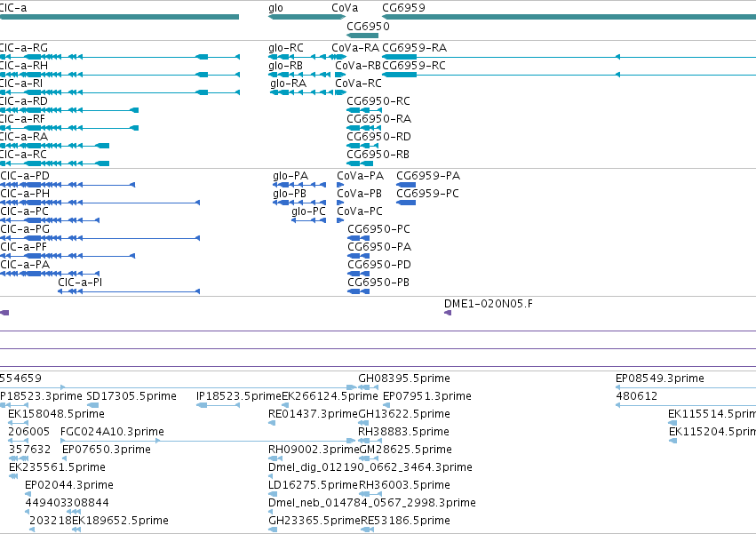Viewport: 756px width, 534px height.
Task: Open transcript CG6950-RB
Action: [x=360, y=163]
